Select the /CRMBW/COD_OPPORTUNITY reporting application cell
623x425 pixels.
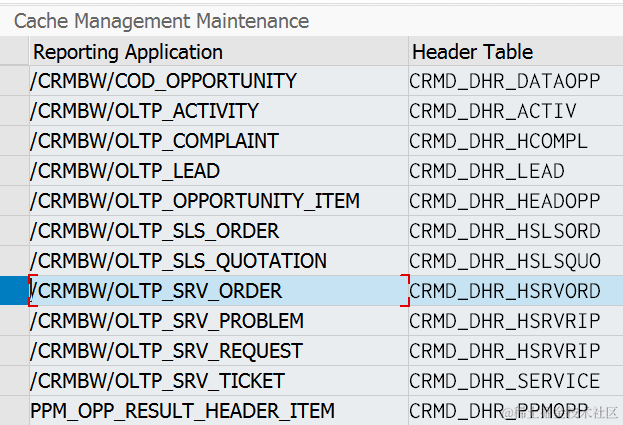[x=219, y=81]
